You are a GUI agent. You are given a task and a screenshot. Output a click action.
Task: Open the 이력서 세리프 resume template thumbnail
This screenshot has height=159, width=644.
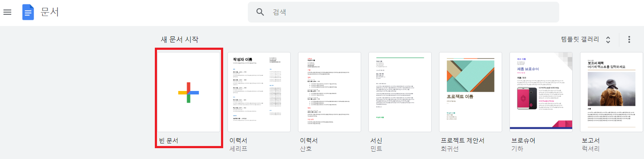pyautogui.click(x=259, y=92)
